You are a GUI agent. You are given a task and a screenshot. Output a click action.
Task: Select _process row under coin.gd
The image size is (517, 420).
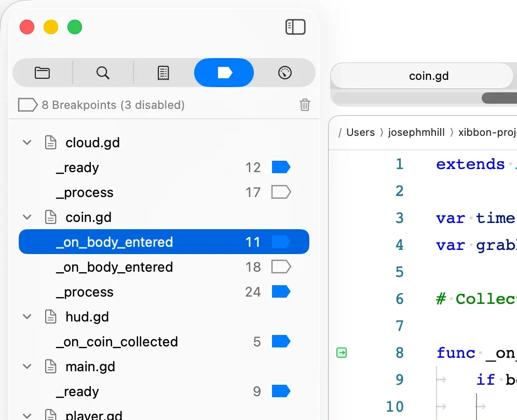(164, 292)
